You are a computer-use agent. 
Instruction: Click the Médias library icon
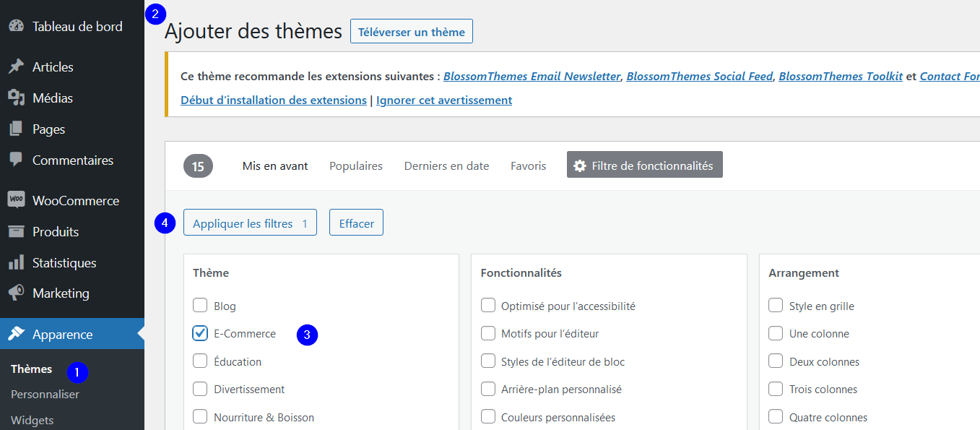click(x=16, y=98)
